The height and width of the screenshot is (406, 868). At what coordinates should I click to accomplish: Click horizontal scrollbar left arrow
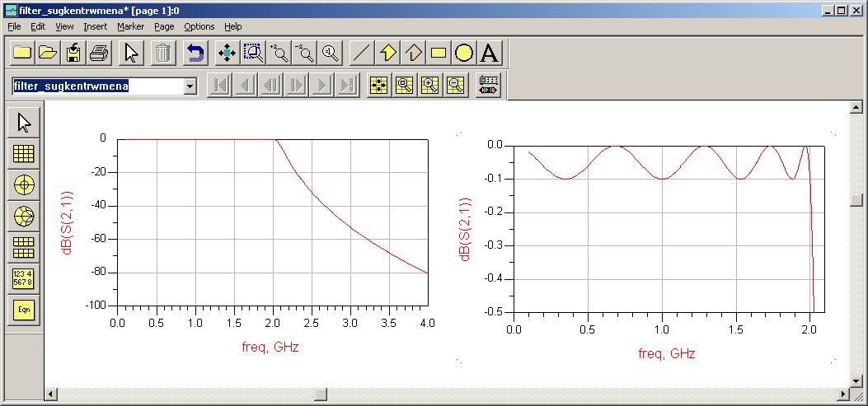(51, 394)
